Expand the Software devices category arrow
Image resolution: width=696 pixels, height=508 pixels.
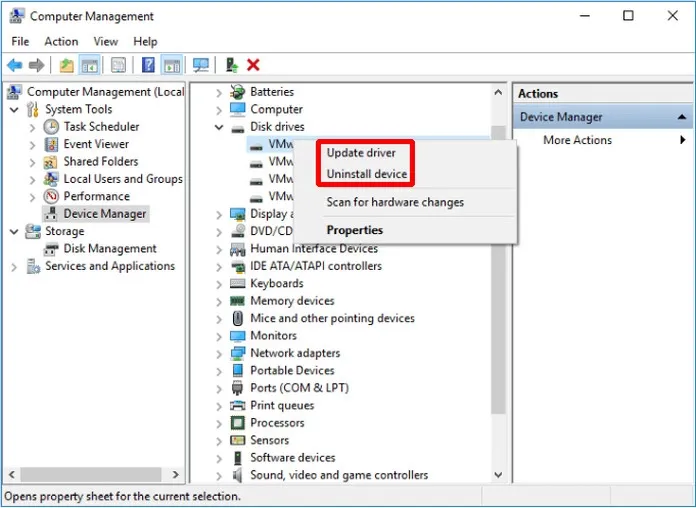coord(219,458)
